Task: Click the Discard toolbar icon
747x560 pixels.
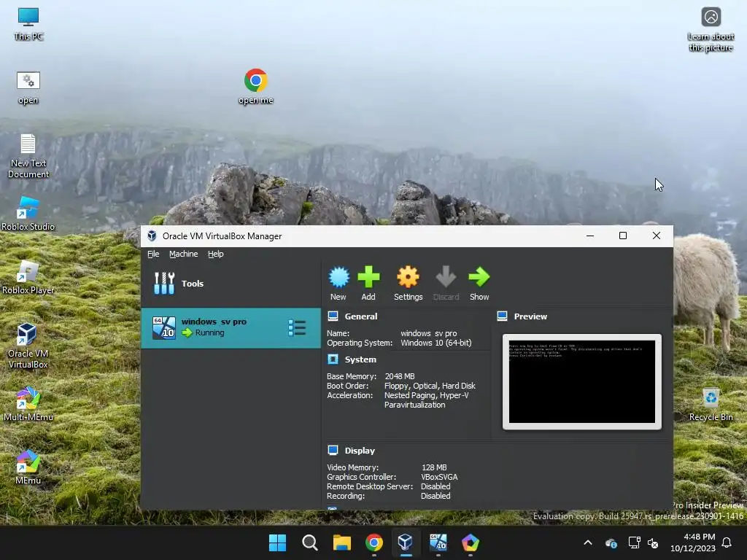Action: tap(446, 277)
